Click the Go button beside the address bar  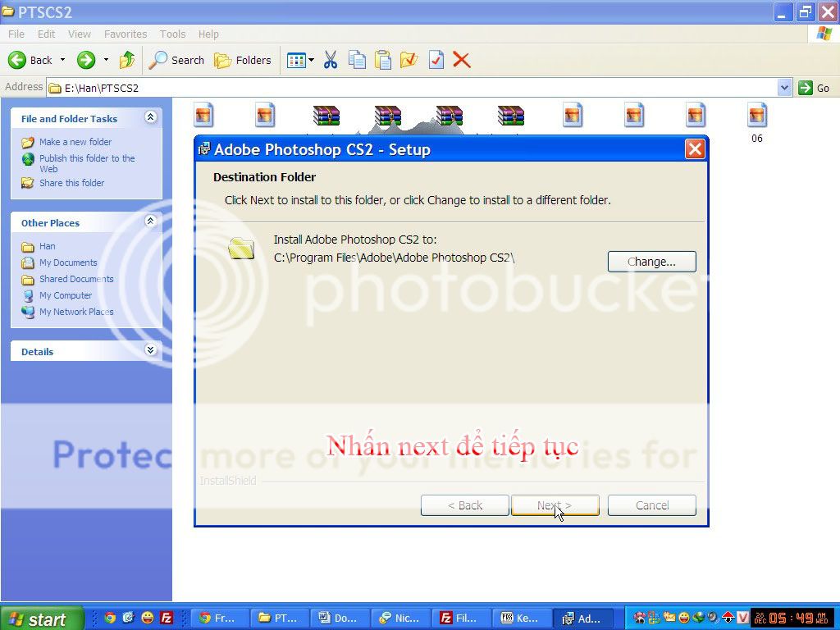[x=814, y=88]
